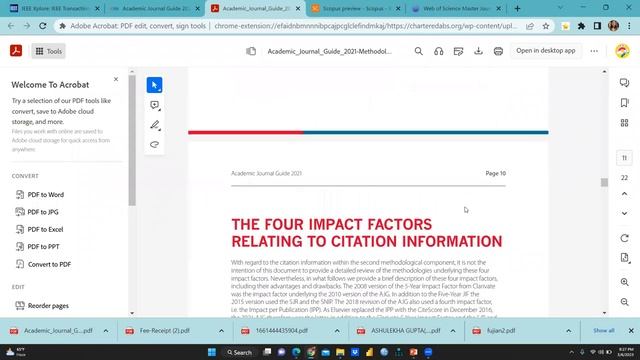Click the edit/sign document icon in toolbar
Image resolution: width=640 pixels, height=360 pixels.
click(458, 51)
